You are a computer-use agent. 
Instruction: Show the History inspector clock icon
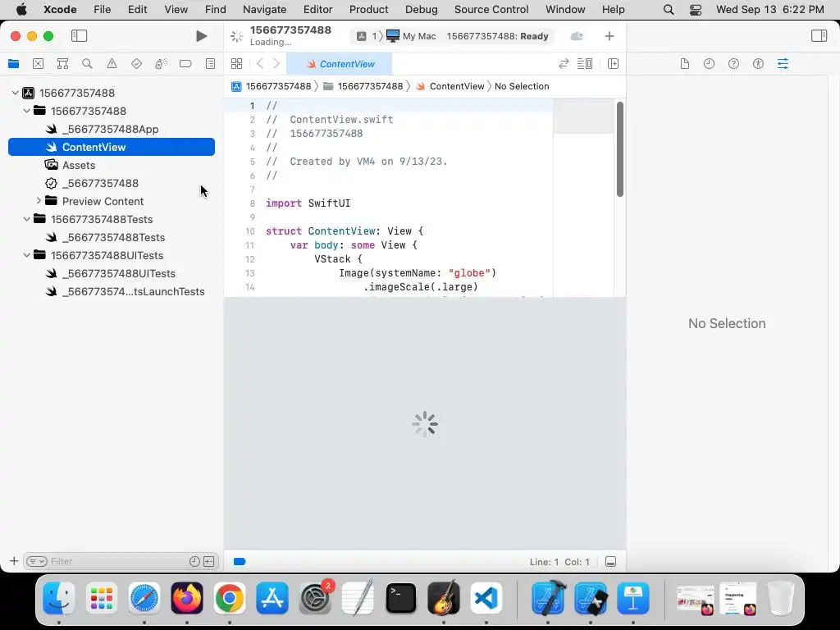710,64
